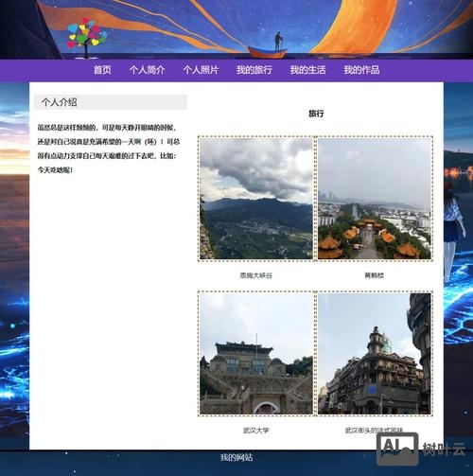
Task: Click the 个人介绍 sidebar heading
Action: pos(111,102)
